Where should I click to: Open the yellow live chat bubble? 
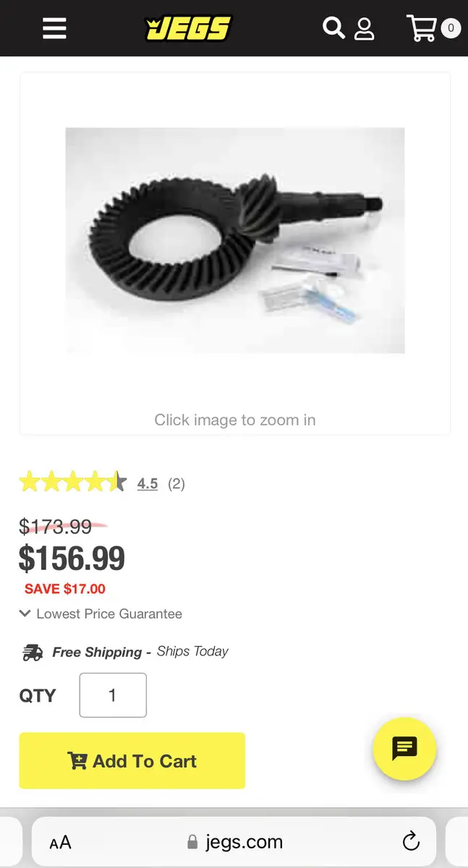404,749
